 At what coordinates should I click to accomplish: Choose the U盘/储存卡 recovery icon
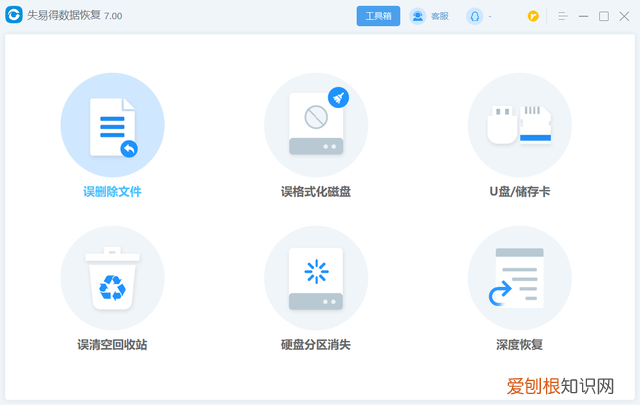[520, 125]
